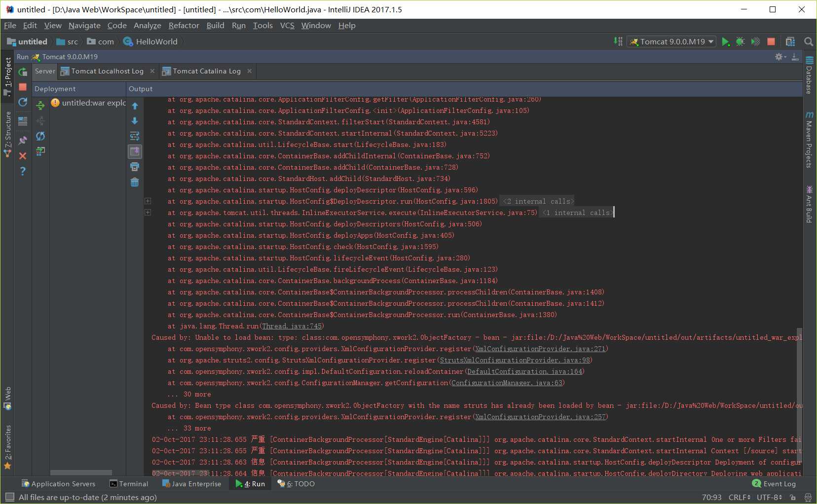Screen dimensions: 817x504
Task: Change UTF-8 file encoding in status bar
Action: pos(769,498)
